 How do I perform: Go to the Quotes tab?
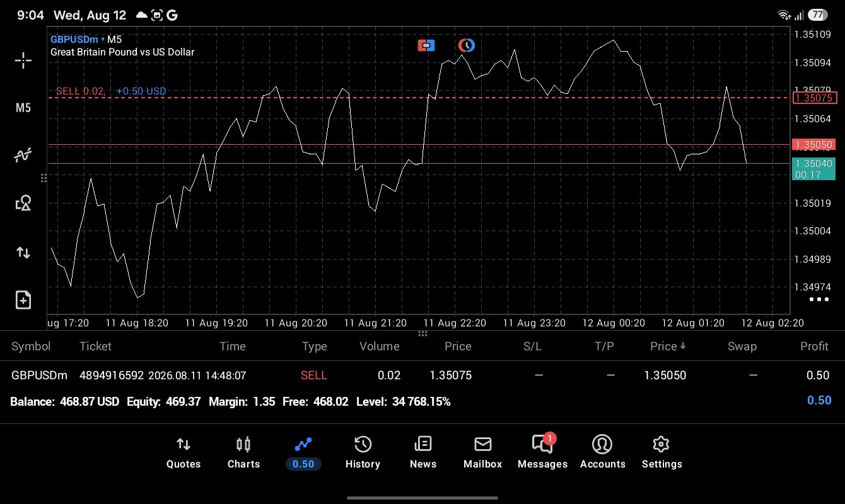coord(184,453)
